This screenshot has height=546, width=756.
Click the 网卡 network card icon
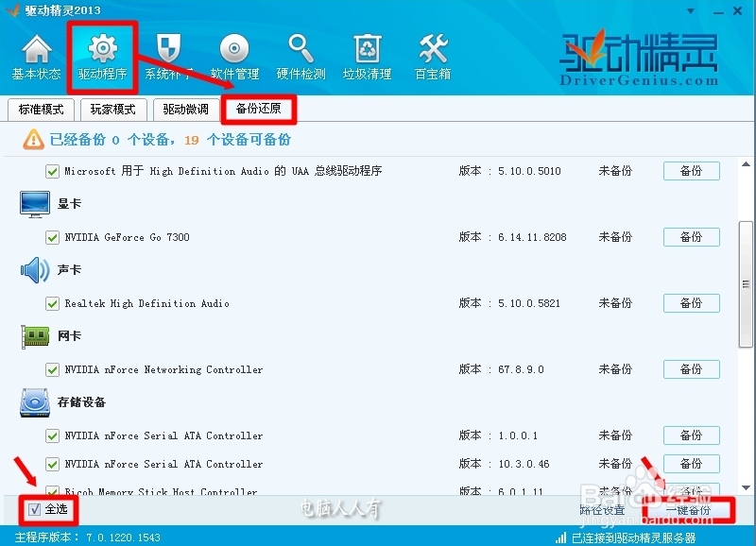35,336
